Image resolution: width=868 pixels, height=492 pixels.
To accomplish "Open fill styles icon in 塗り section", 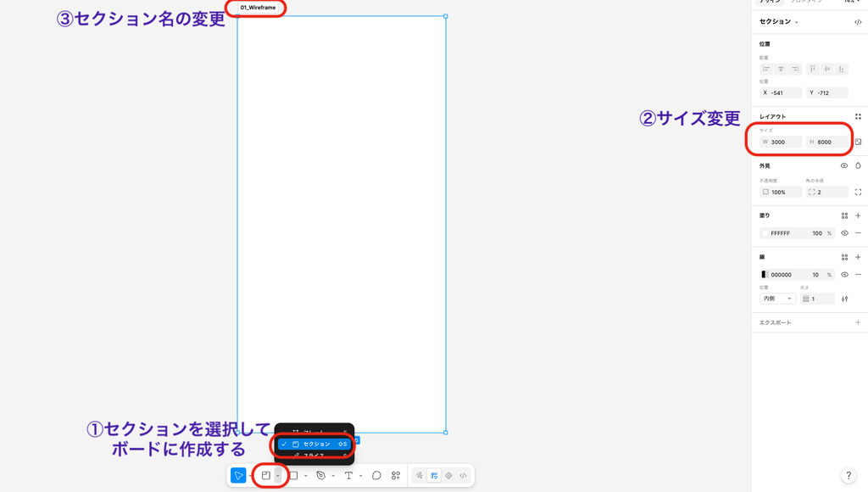I will click(x=845, y=215).
